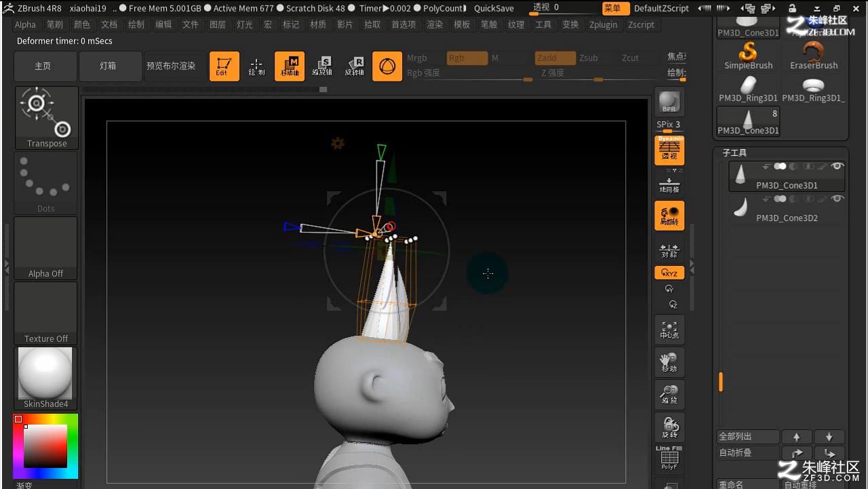868x489 pixels.
Task: Open the Alpha Off selector
Action: pos(46,248)
